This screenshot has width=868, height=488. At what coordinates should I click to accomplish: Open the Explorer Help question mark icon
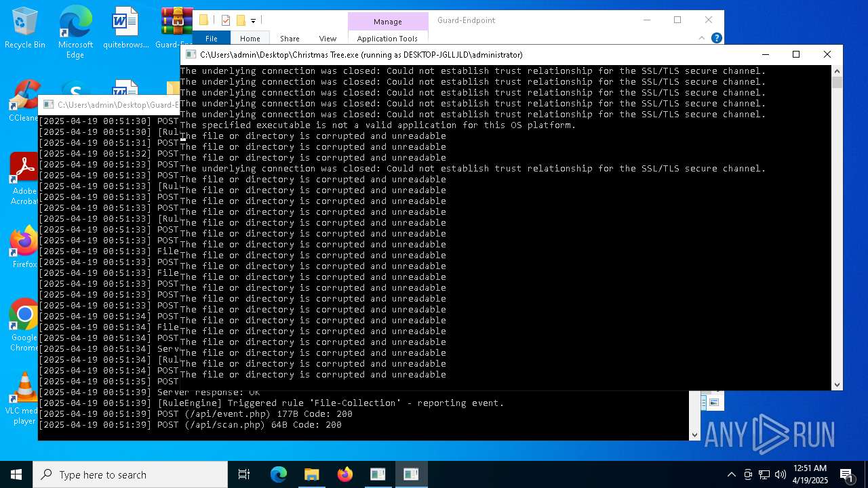pos(716,39)
